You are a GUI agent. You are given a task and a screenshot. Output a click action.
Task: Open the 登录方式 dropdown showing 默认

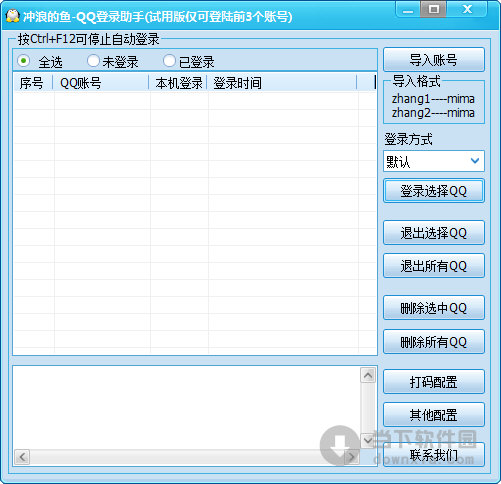(x=434, y=161)
